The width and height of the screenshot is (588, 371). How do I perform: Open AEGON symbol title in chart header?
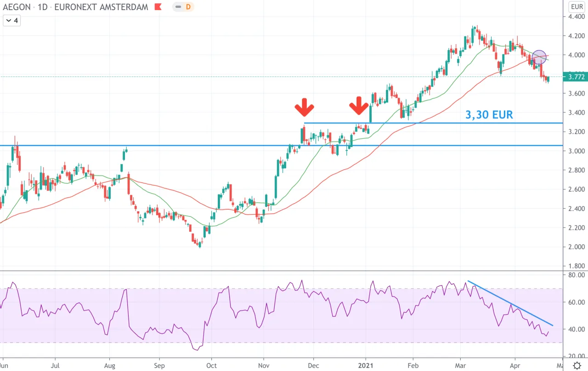coord(16,7)
